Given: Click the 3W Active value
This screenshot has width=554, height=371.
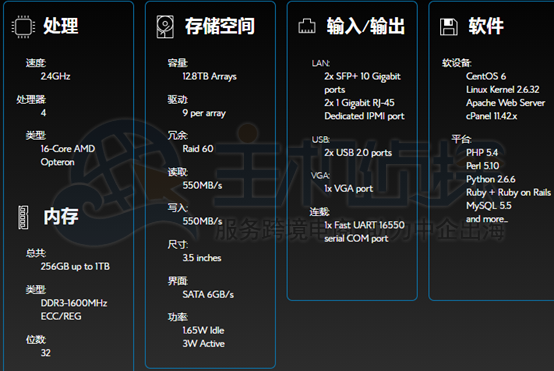Looking at the screenshot, I should point(204,344).
